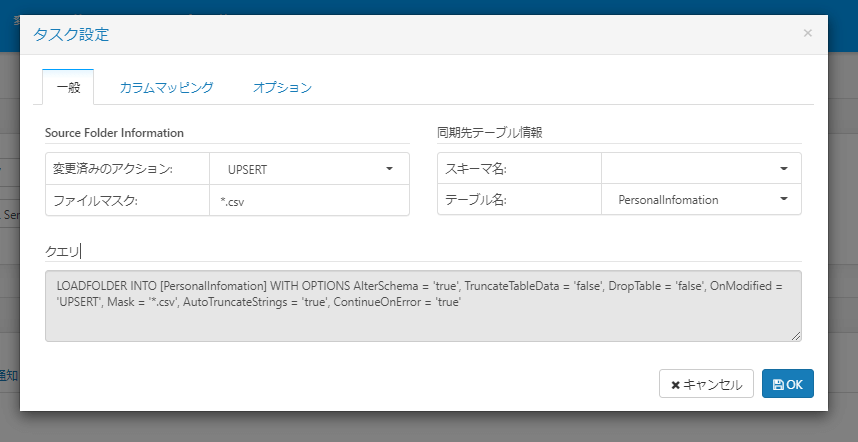Click the キャンセル button
Viewport: 858px width, 442px height.
[706, 383]
